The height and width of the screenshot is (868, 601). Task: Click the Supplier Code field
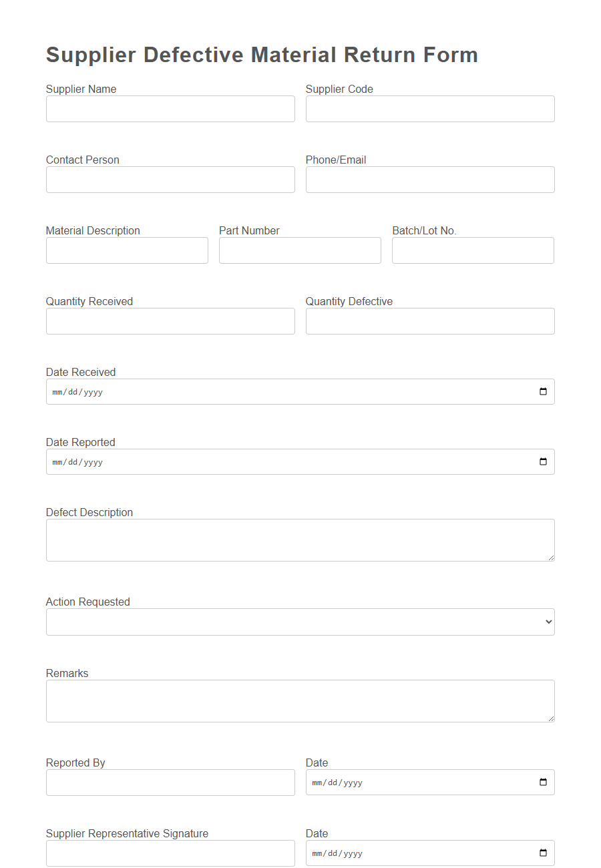click(x=429, y=109)
